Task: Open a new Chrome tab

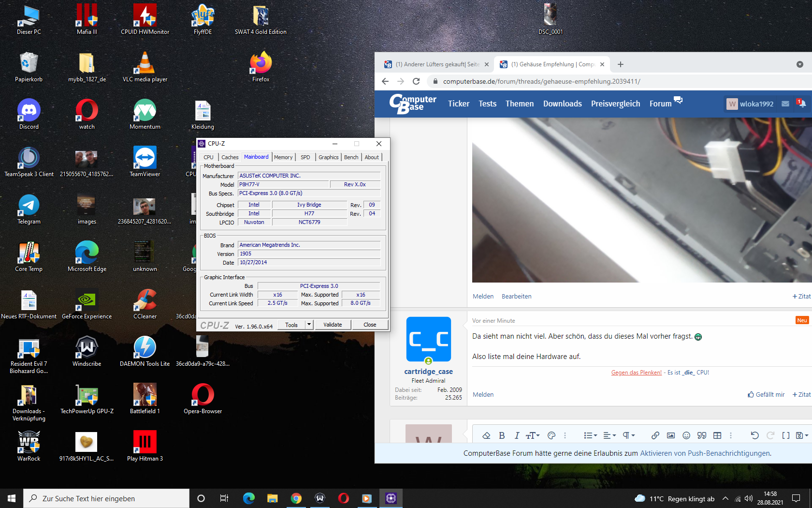Action: pos(621,64)
